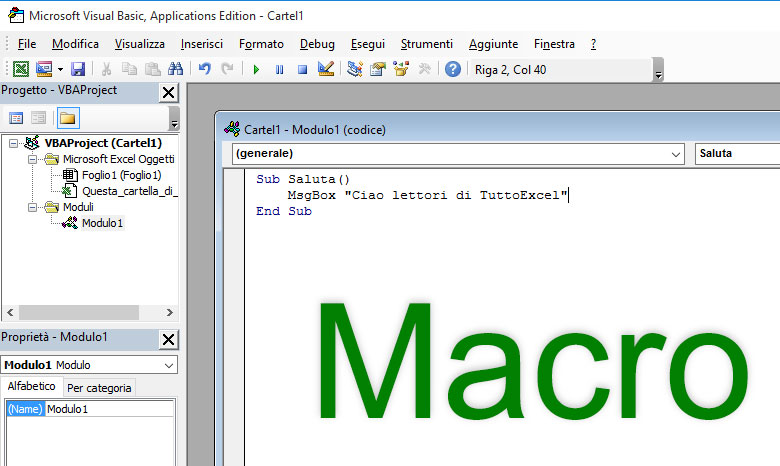This screenshot has height=466, width=780.
Task: Toggle Design Mode icon
Action: point(326,69)
